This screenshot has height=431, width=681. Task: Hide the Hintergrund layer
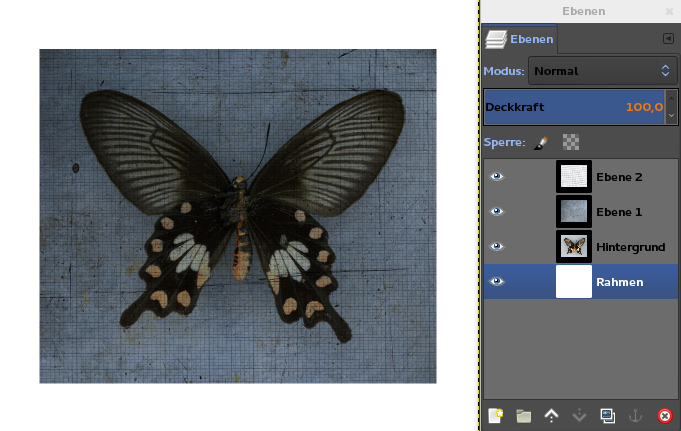[497, 246]
